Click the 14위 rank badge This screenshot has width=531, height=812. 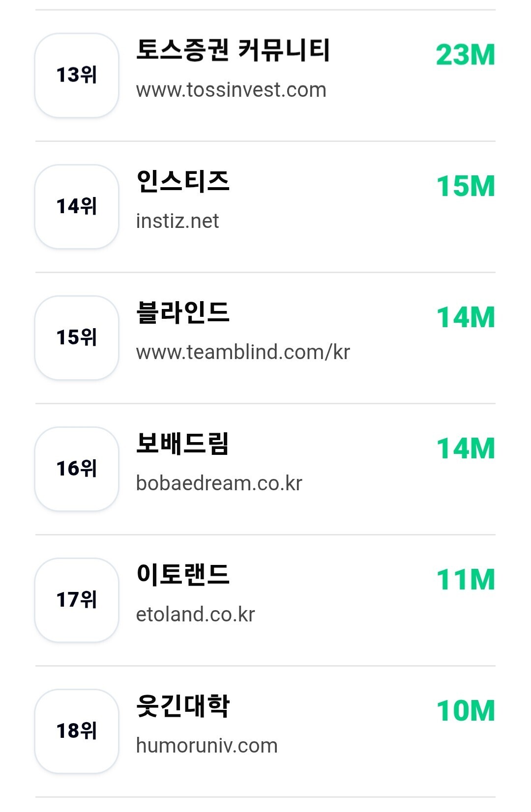(77, 206)
